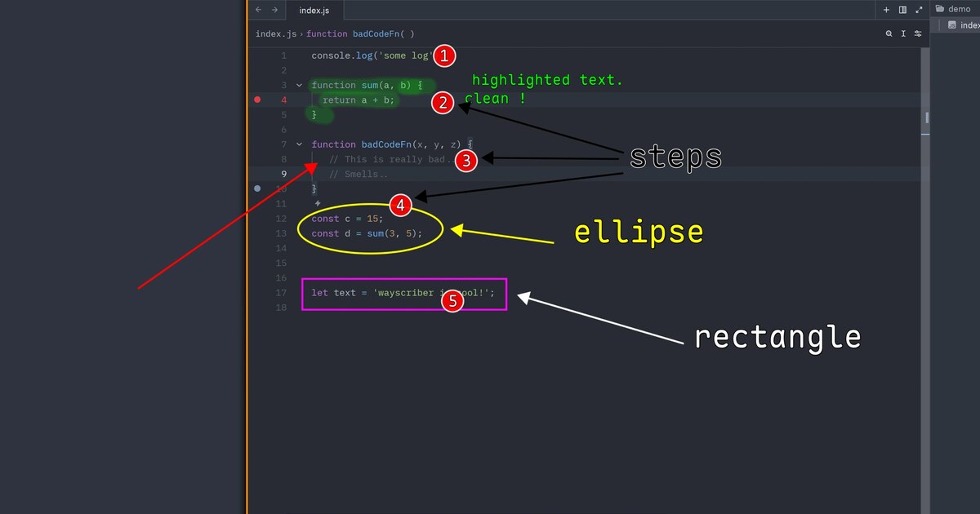The image size is (980, 514).
Task: Click 'return a + b;' code line
Action: click(359, 100)
